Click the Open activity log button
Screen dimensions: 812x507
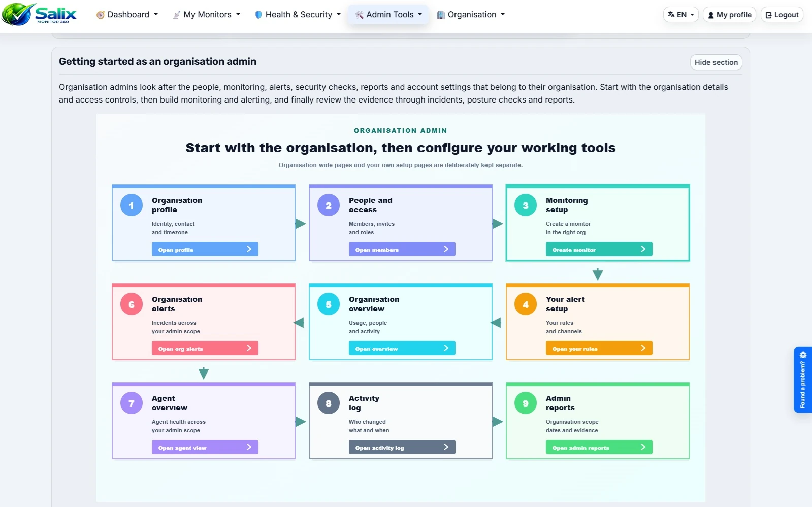click(402, 447)
